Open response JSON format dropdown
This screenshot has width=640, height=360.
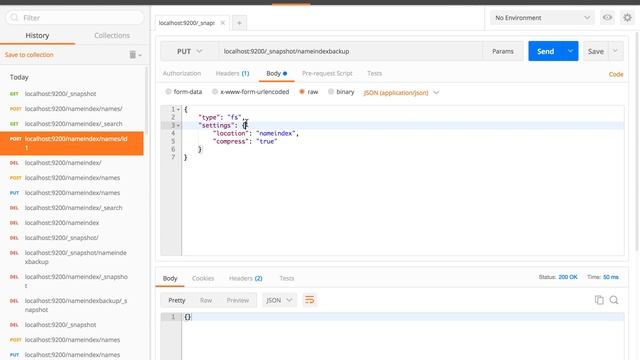[279, 300]
